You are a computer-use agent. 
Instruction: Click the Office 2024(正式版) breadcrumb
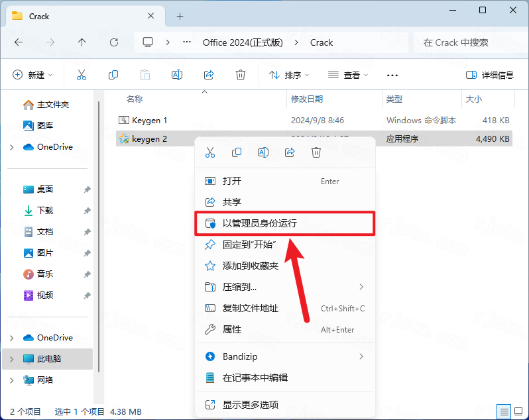pyautogui.click(x=243, y=42)
